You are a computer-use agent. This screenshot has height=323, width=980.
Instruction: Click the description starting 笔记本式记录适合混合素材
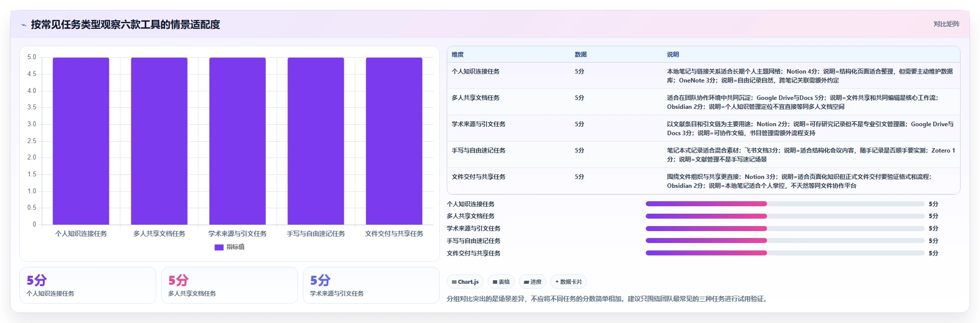coord(811,155)
